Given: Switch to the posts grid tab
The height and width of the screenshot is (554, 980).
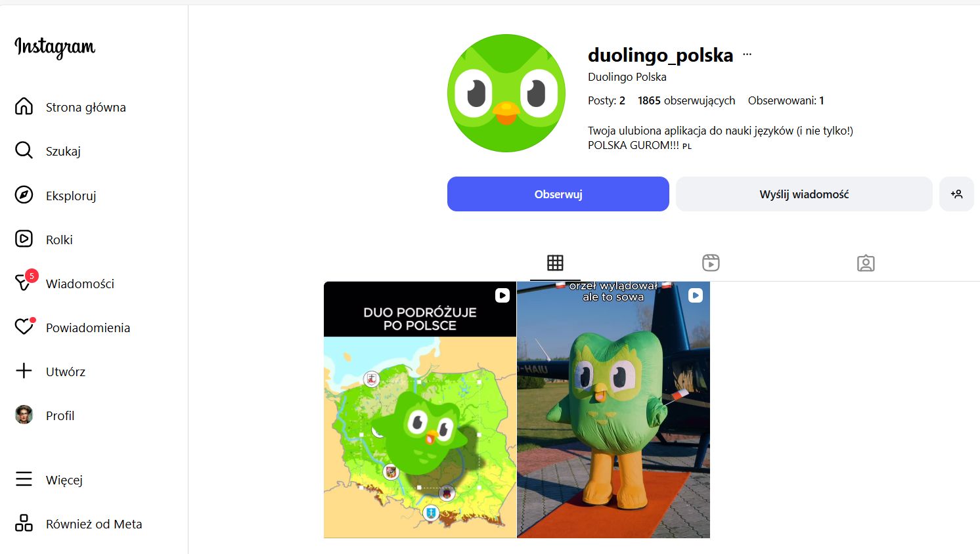Looking at the screenshot, I should click(555, 263).
